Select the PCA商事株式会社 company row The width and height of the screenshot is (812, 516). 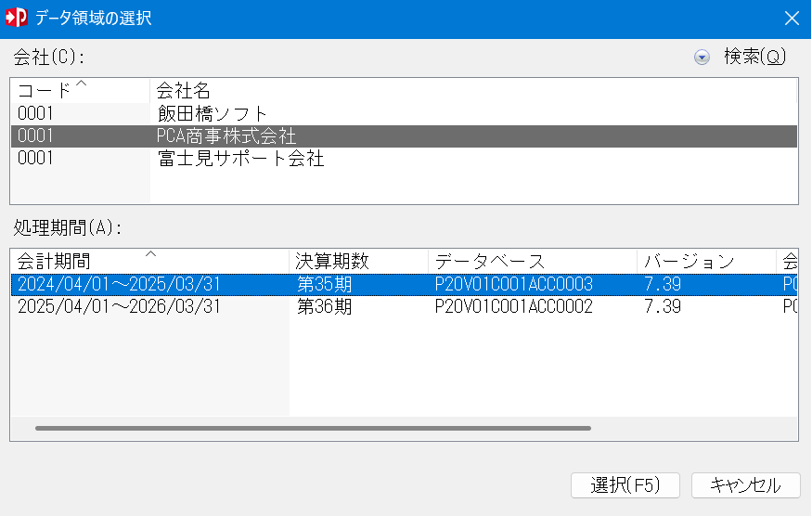tap(404, 135)
